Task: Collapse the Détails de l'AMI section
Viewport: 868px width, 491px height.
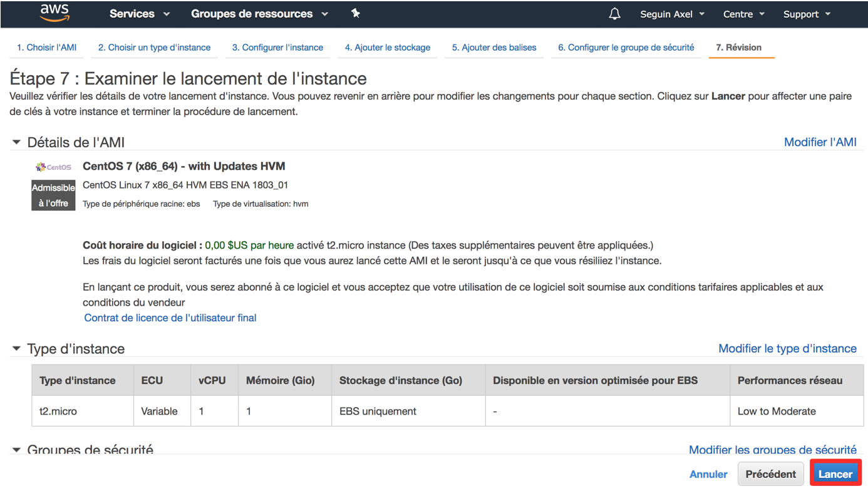Action: coord(16,142)
